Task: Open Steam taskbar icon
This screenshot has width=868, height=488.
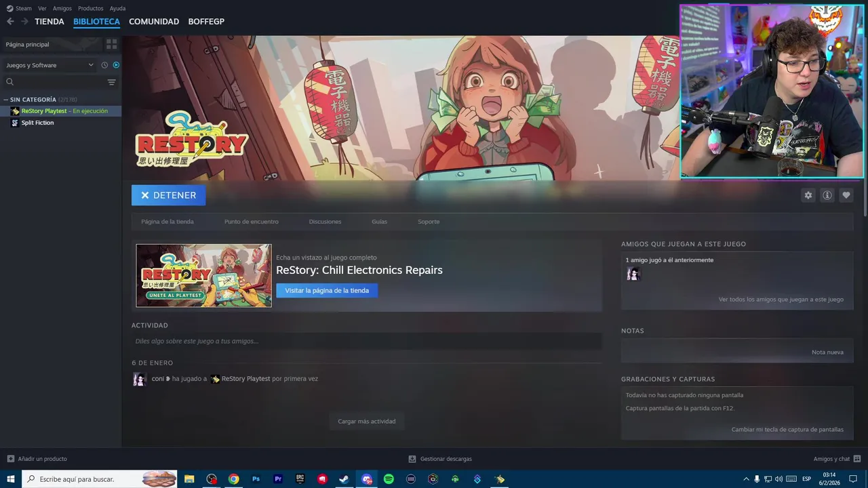Action: coord(344,479)
